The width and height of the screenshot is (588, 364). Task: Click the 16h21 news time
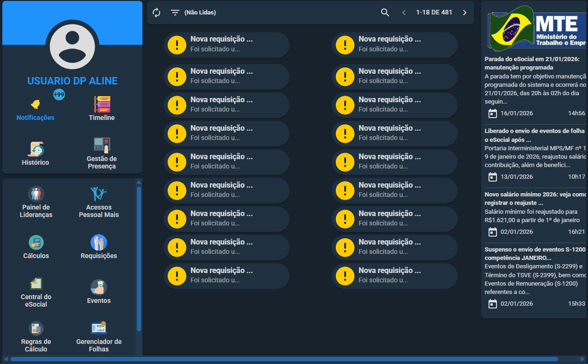576,232
